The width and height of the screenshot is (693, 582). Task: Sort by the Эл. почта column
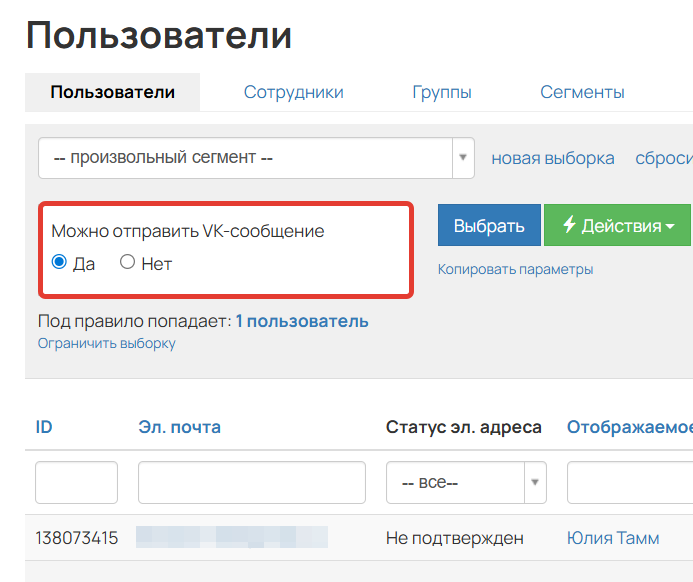tap(179, 427)
